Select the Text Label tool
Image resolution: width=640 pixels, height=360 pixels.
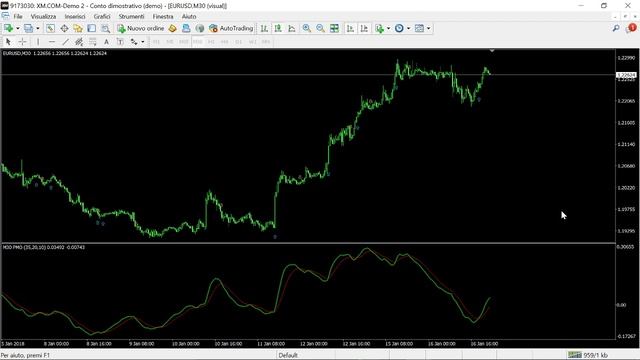(120, 42)
